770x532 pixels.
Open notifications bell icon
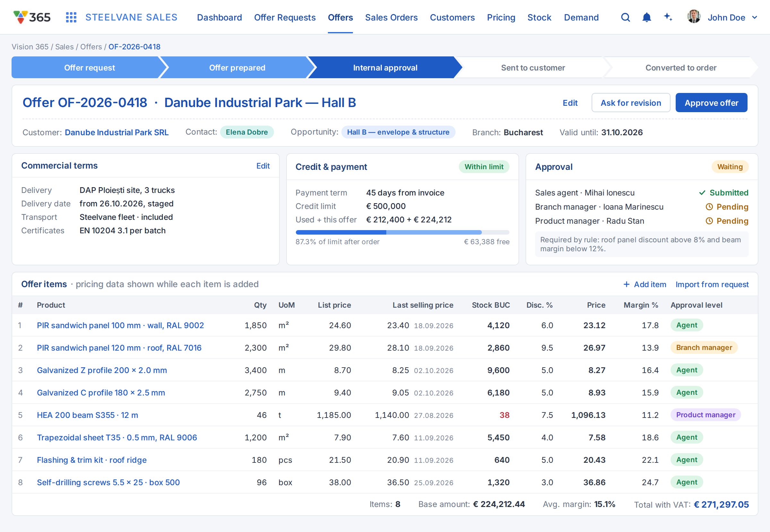point(646,17)
